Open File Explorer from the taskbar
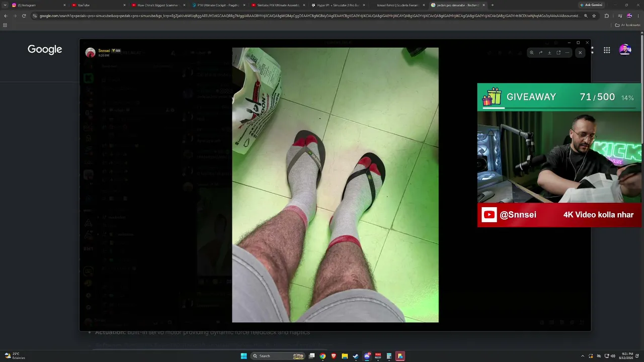Image resolution: width=644 pixels, height=362 pixels. click(345, 356)
